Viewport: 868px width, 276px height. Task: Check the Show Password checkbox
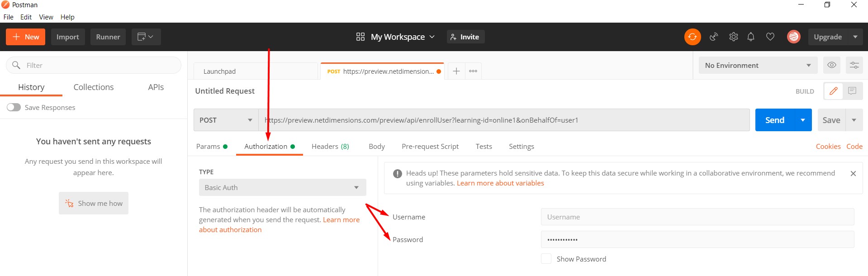point(546,259)
